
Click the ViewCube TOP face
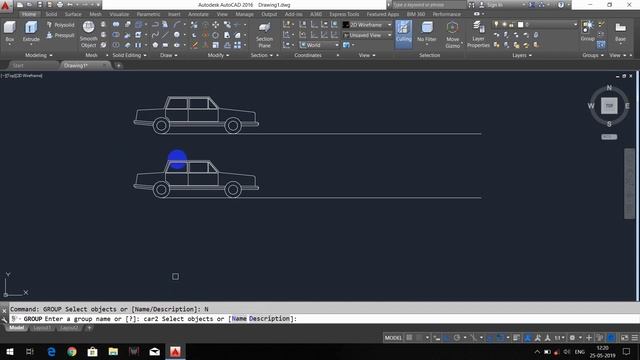(609, 106)
